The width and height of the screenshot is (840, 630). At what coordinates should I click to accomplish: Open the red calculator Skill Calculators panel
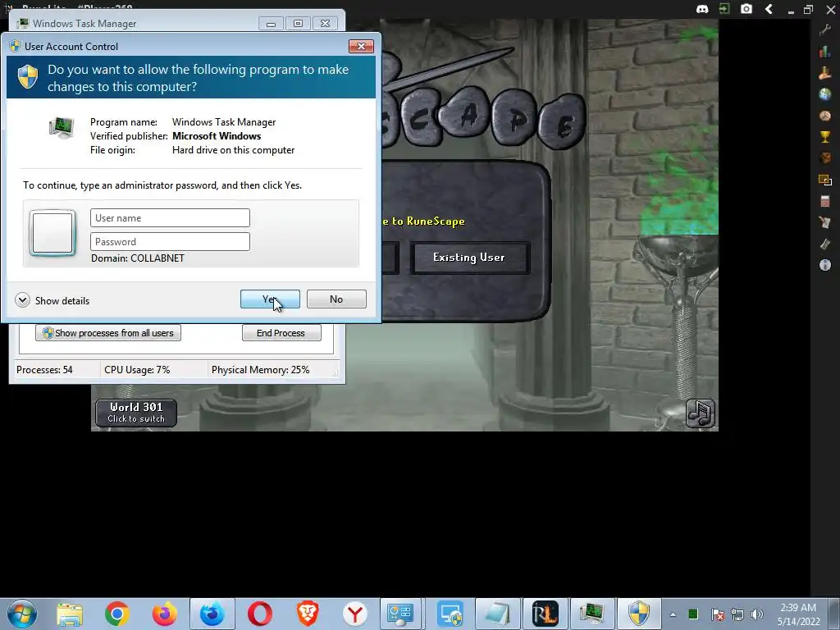click(825, 202)
